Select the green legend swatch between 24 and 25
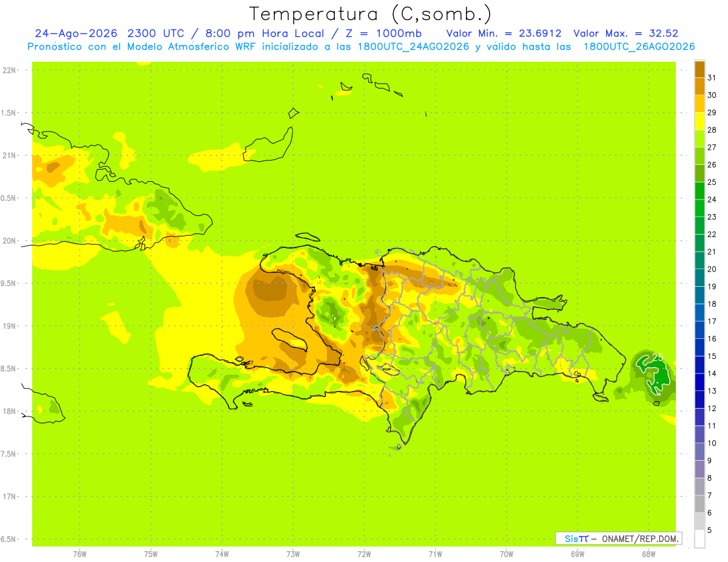Screen dimensions: 728x562 pos(699,191)
